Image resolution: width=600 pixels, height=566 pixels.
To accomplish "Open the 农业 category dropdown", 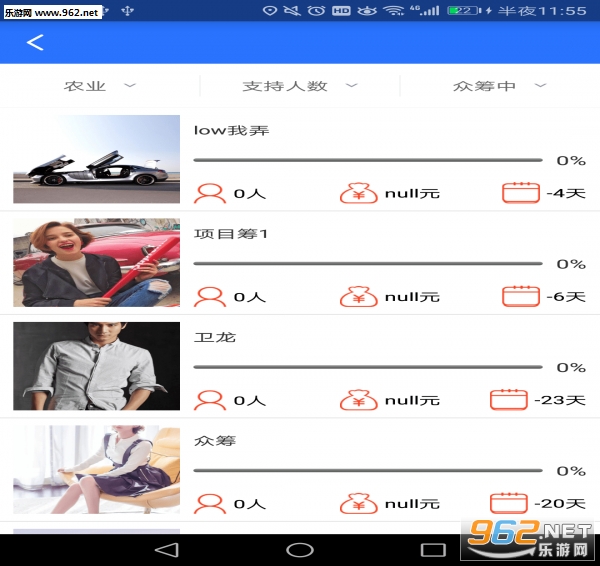I will (99, 86).
